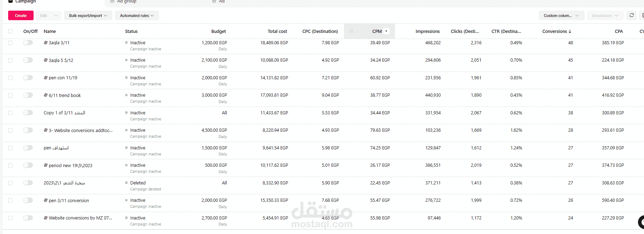Click the icon beside pen con 11/19

pyautogui.click(x=46, y=78)
